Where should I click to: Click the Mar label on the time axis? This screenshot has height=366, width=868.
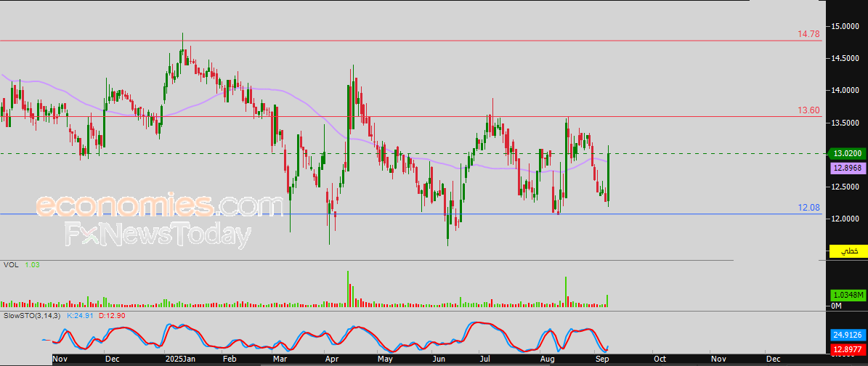(x=280, y=359)
